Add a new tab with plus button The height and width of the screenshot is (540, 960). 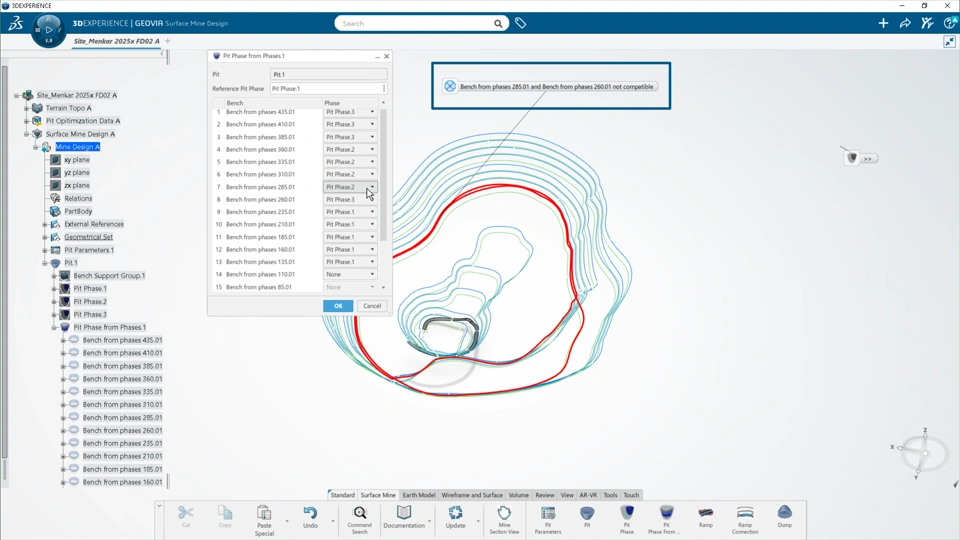(168, 41)
